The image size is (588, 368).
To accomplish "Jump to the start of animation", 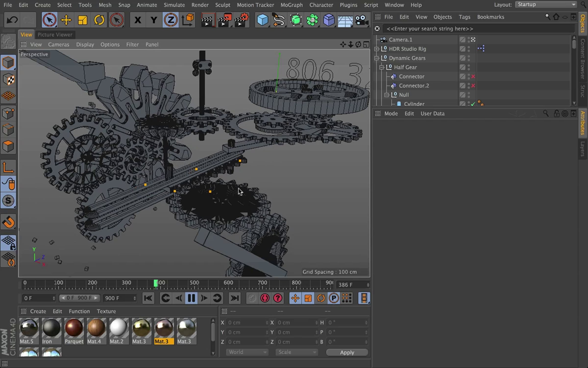I will (148, 298).
